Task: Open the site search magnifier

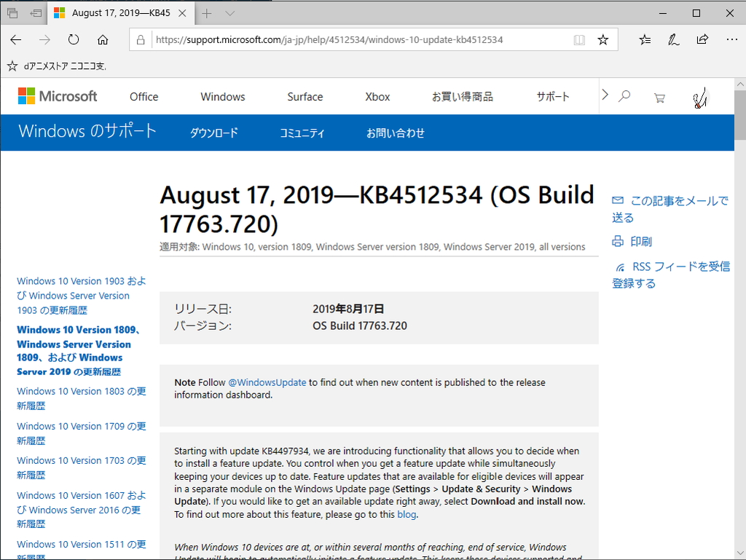Action: [624, 95]
